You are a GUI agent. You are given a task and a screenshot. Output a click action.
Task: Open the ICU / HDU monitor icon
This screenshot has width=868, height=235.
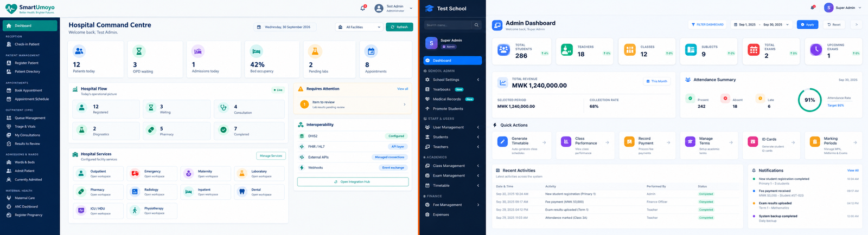click(81, 210)
